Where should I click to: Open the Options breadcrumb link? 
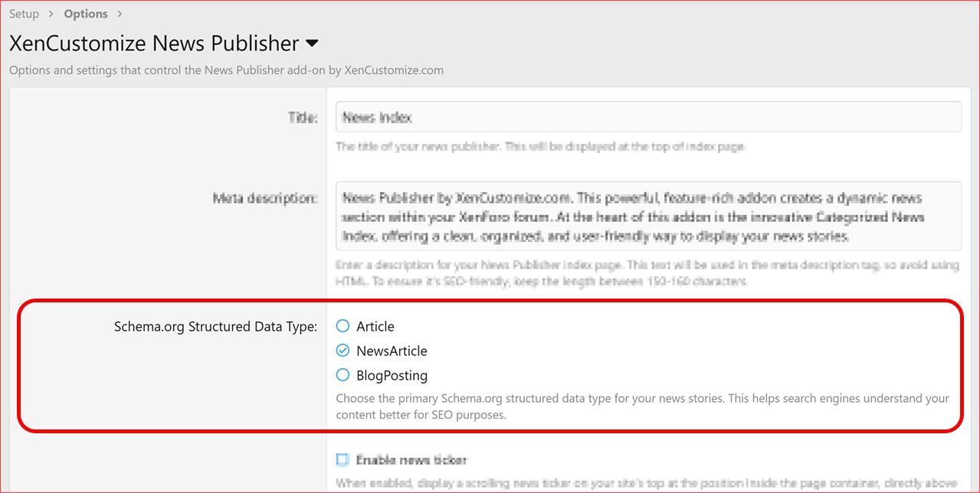[86, 14]
